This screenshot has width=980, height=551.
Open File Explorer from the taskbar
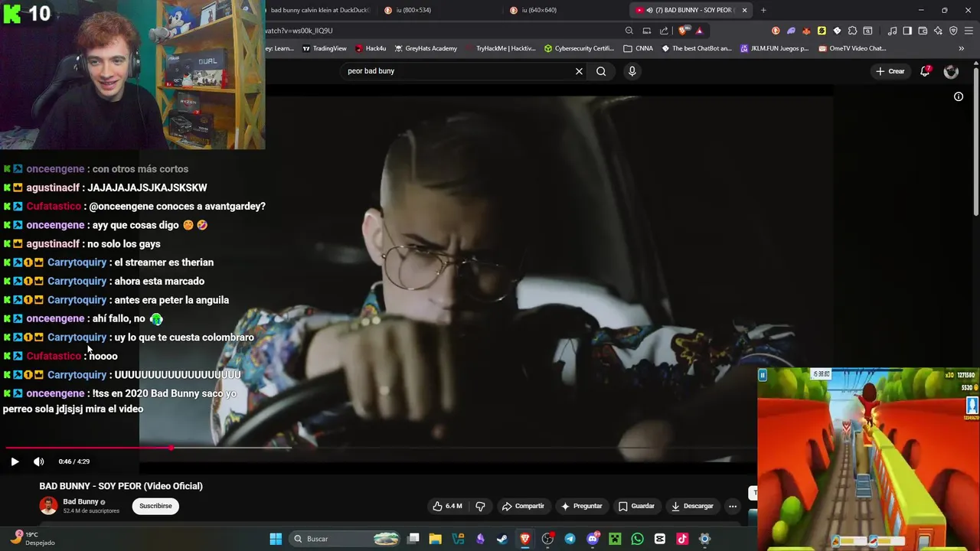point(436,539)
